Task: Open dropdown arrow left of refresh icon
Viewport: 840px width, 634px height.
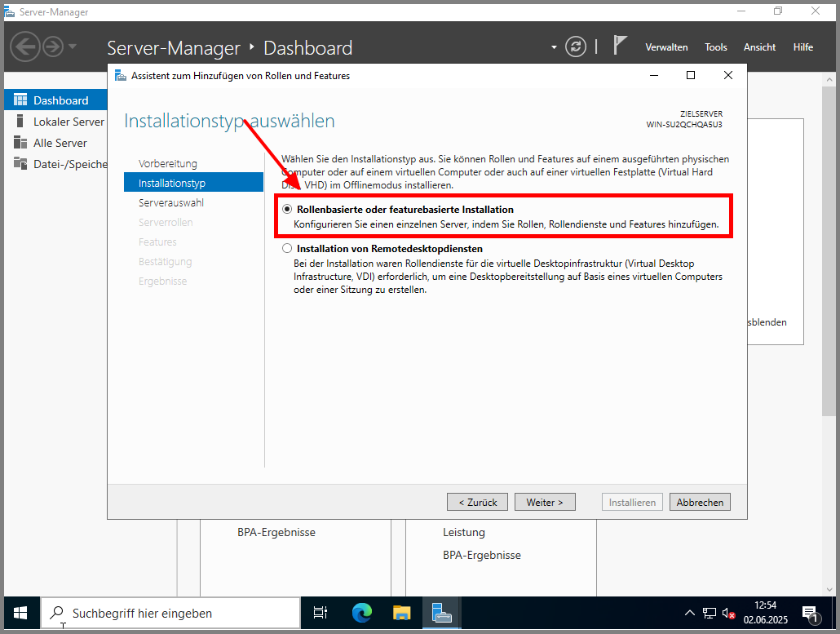Action: [x=554, y=47]
